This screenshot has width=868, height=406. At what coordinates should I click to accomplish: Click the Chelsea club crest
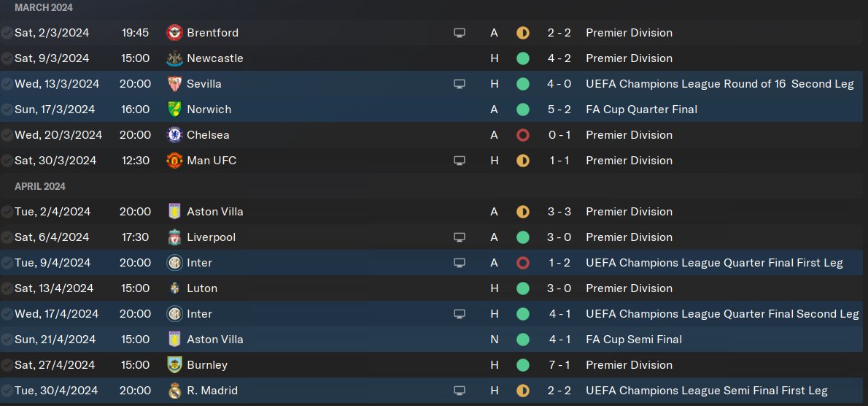[174, 135]
